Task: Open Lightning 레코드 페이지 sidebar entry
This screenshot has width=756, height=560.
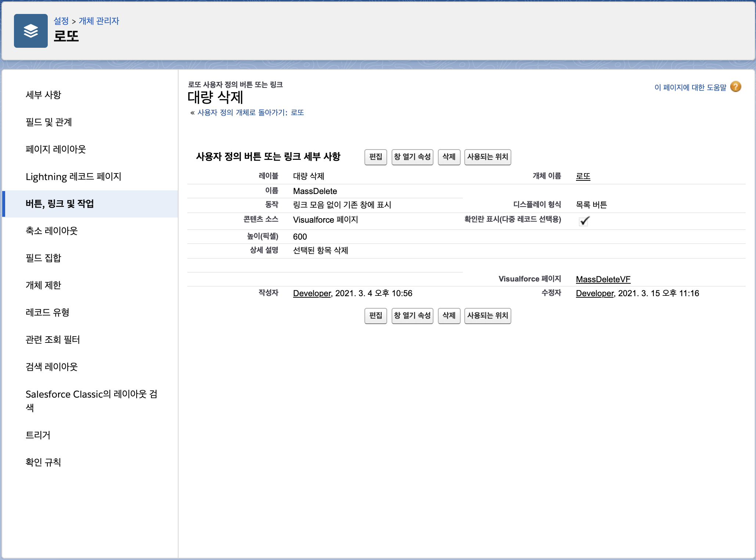Action: point(73,176)
